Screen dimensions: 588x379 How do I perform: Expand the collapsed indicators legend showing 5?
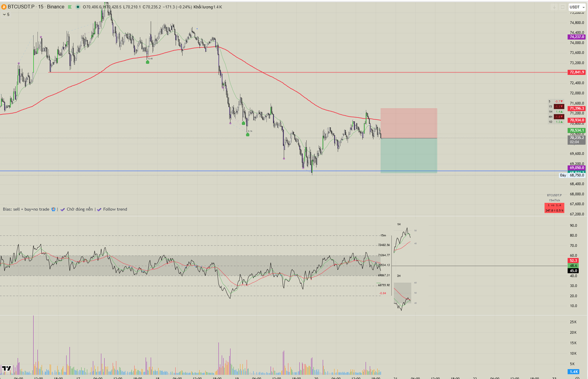click(5, 15)
